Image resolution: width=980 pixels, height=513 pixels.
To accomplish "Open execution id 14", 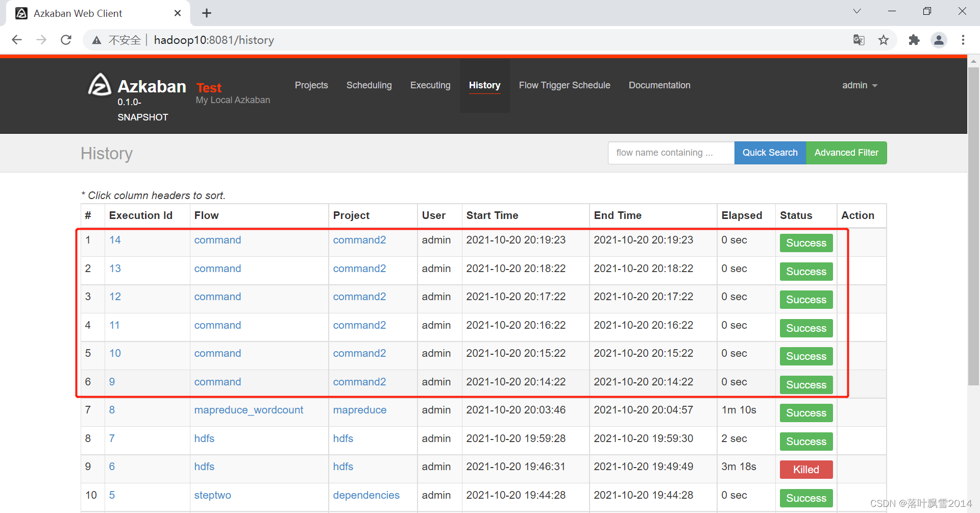I will tap(115, 240).
